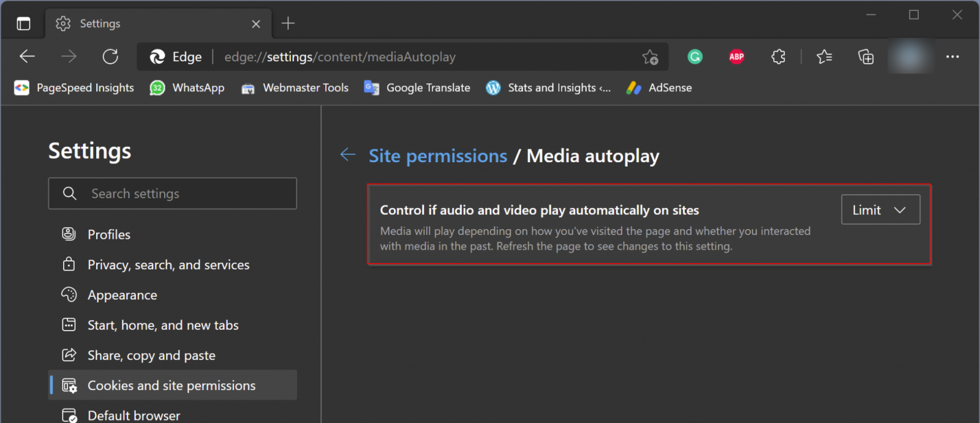Select the Settings browser tab
This screenshot has height=423, width=980.
(x=159, y=24)
